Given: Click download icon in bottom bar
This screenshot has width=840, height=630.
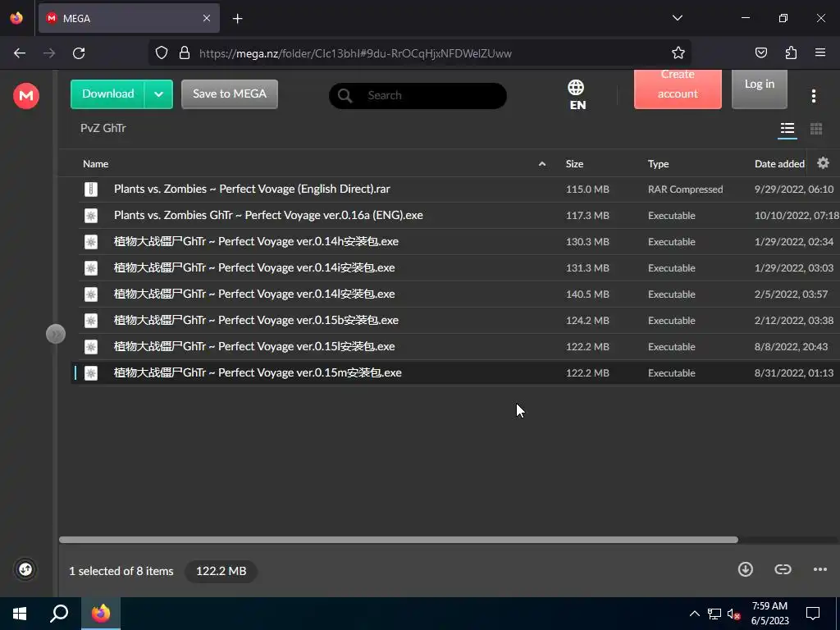Looking at the screenshot, I should pyautogui.click(x=745, y=569).
